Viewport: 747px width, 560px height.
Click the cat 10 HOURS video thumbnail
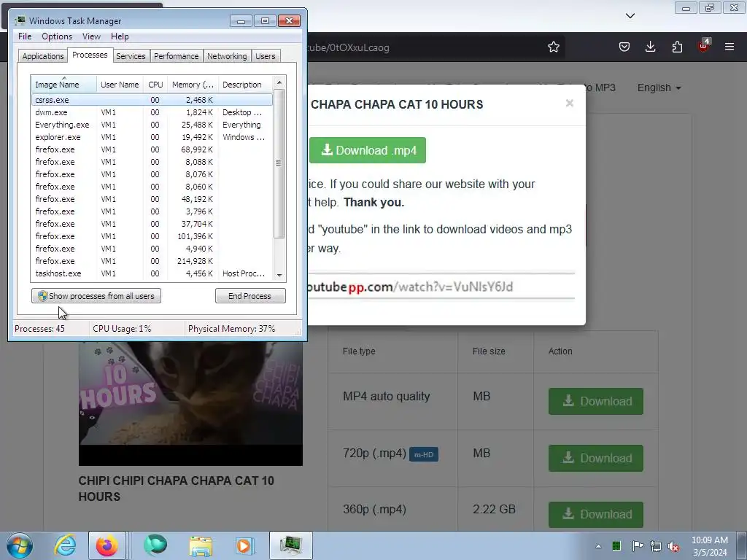pyautogui.click(x=190, y=402)
